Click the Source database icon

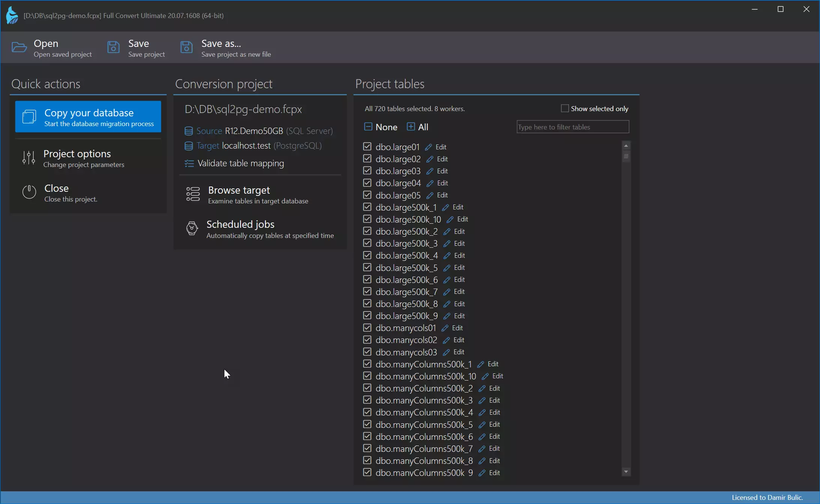click(x=189, y=131)
